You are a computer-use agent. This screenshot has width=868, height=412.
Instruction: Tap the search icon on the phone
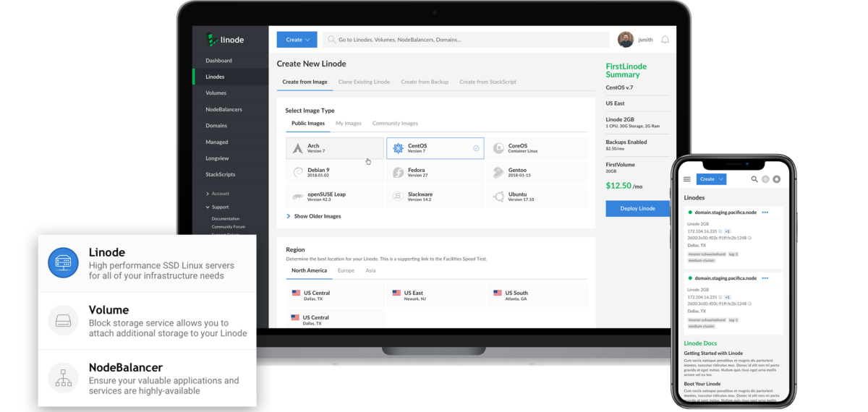pos(754,179)
